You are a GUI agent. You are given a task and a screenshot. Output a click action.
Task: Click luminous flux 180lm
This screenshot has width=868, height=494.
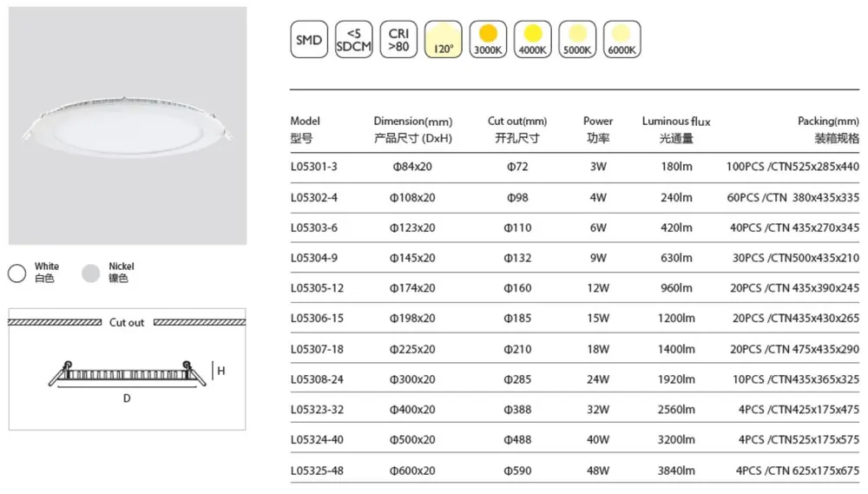[x=676, y=167]
